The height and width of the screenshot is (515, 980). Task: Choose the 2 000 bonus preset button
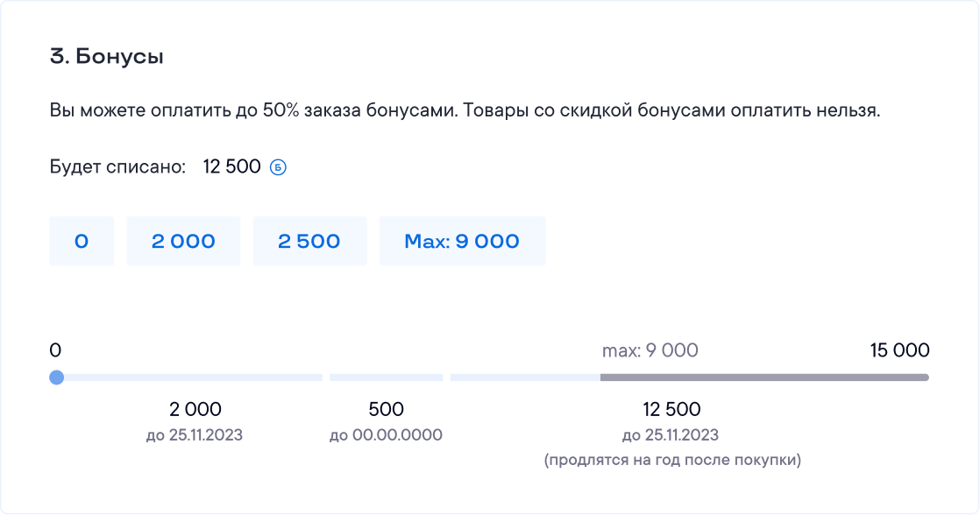click(x=183, y=241)
